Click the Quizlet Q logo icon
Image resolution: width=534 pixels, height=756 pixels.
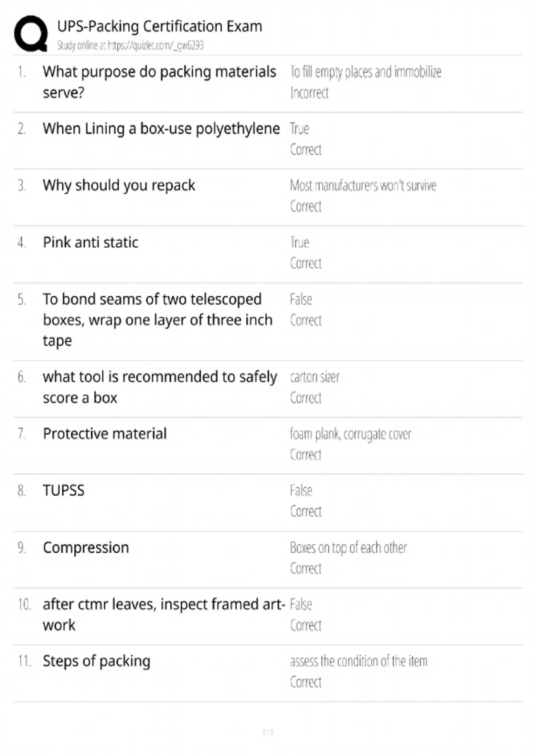coord(31,34)
